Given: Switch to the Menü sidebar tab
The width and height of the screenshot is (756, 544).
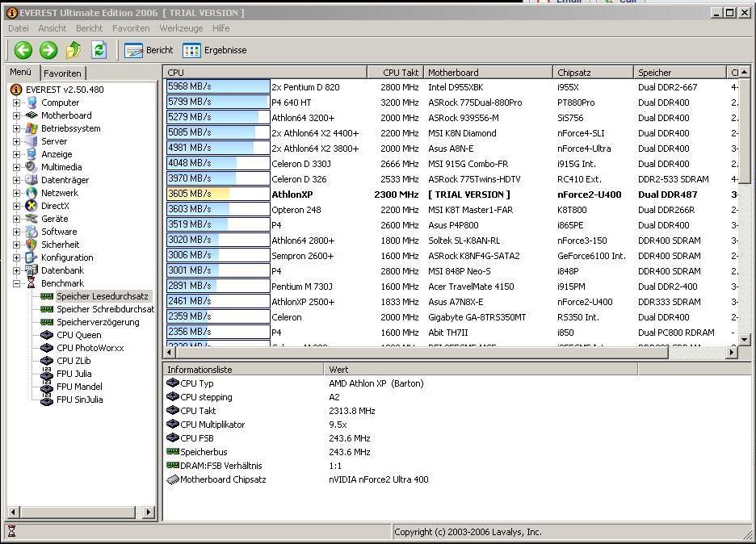Looking at the screenshot, I should pos(21,72).
